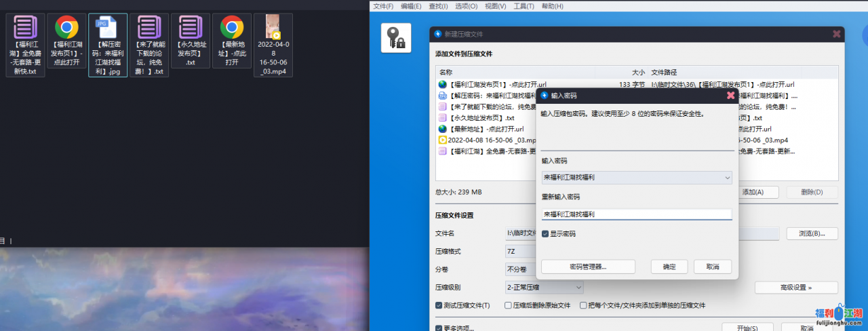Click the 【来了就能下载的论坛】.txt desktop icon
The height and width of the screenshot is (331, 868).
pos(149,28)
